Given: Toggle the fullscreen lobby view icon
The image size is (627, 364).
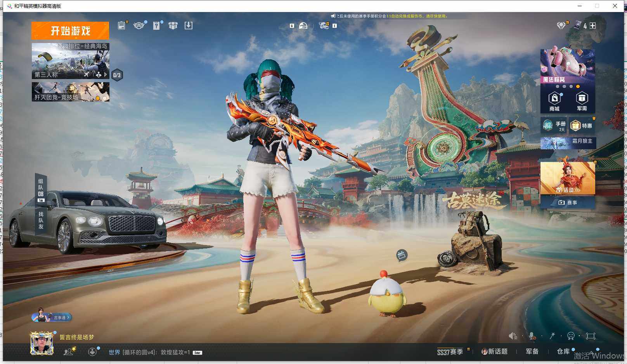Looking at the screenshot, I should [591, 336].
